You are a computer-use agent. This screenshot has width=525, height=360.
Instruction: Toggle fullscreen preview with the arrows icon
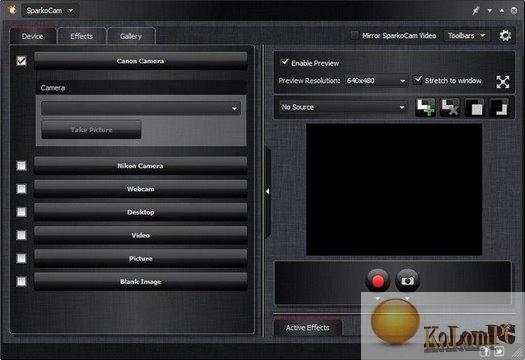[x=503, y=81]
